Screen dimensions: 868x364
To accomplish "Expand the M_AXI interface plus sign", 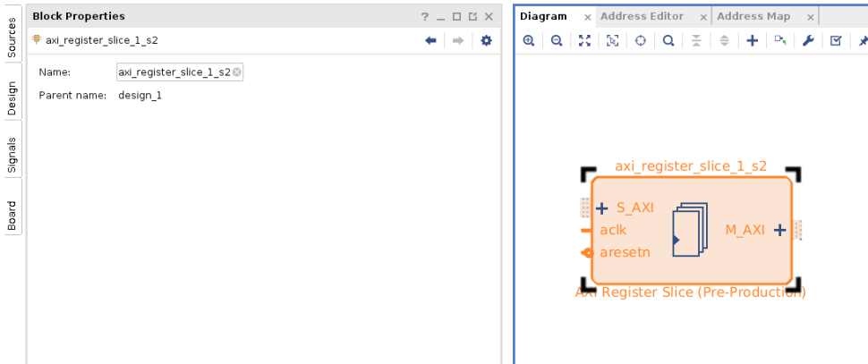I will (779, 230).
